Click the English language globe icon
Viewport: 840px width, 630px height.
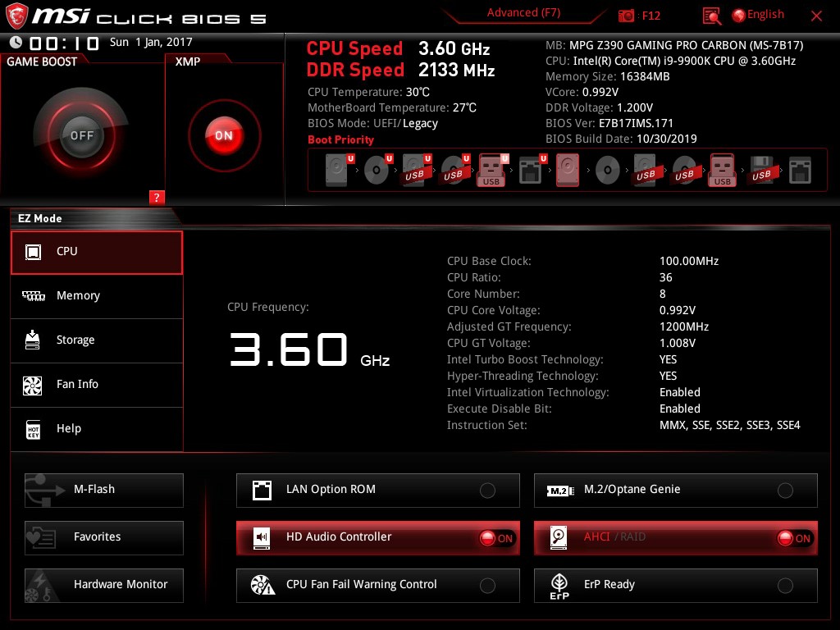(739, 16)
